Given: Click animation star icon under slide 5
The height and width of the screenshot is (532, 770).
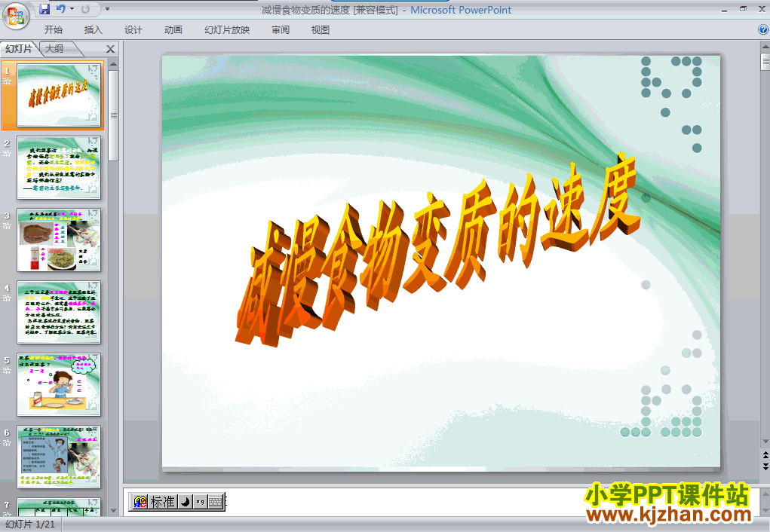Looking at the screenshot, I should click(7, 371).
